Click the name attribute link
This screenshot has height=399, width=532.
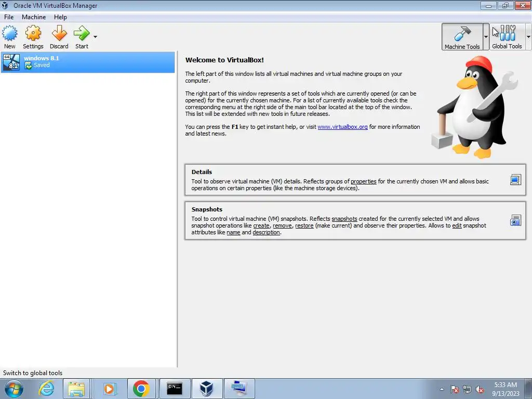(233, 232)
